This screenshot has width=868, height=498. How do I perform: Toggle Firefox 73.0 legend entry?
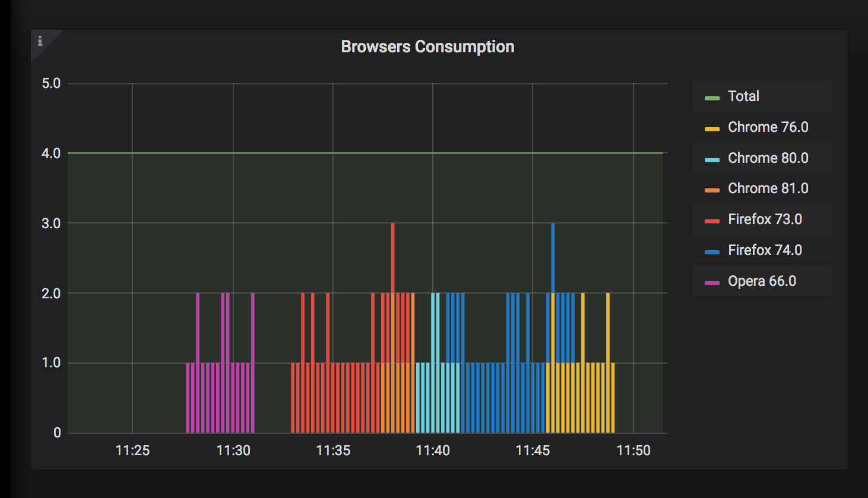click(x=765, y=219)
